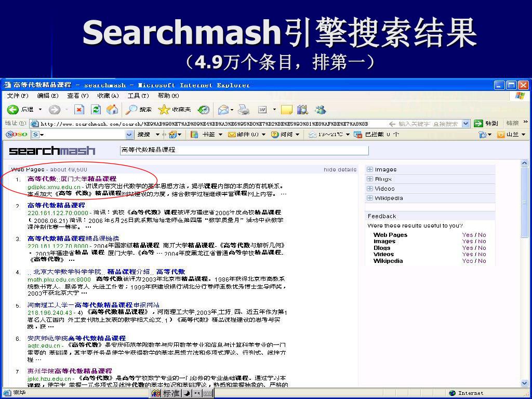The width and height of the screenshot is (532, 399).
Task: Refresh the page with green arrows icon
Action: [96, 109]
